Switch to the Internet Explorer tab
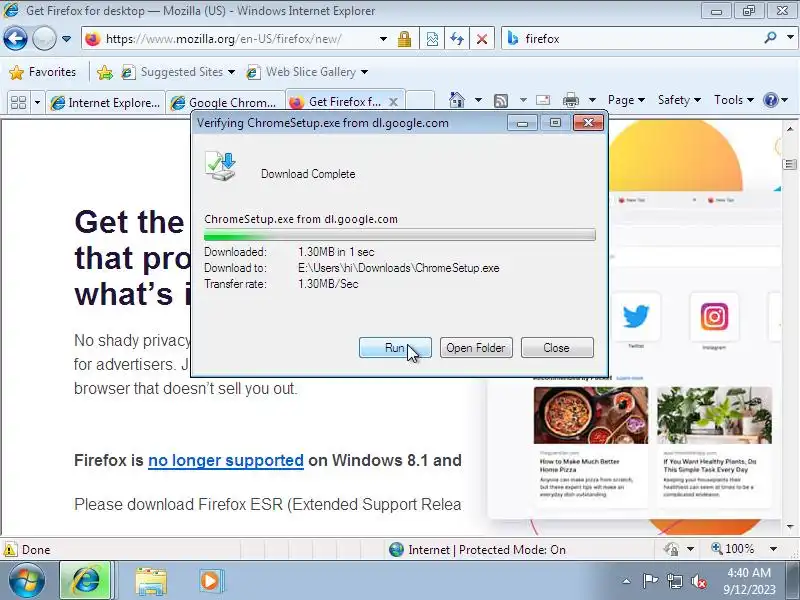The image size is (800, 600). (x=106, y=103)
